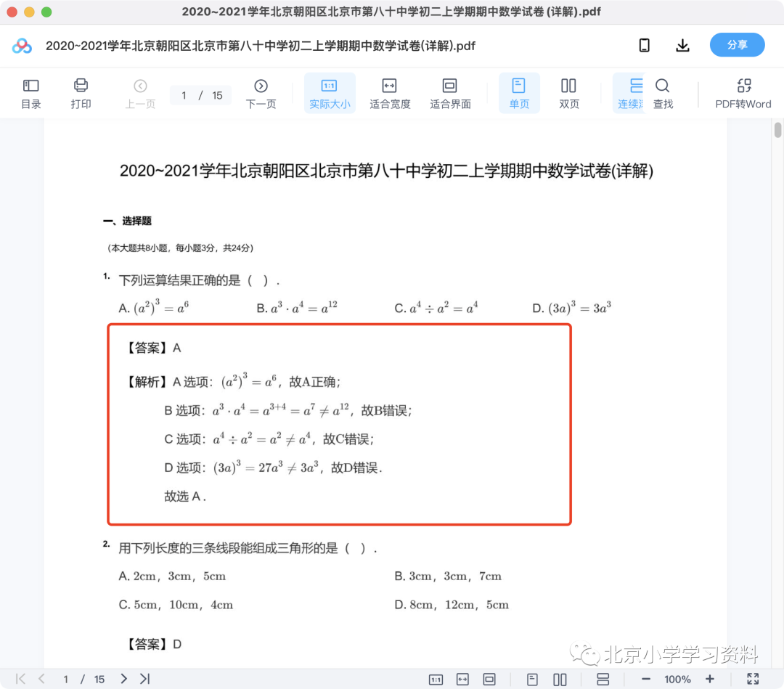Screen dimensions: 784x689
Task: Click the download icon in header
Action: [682, 46]
